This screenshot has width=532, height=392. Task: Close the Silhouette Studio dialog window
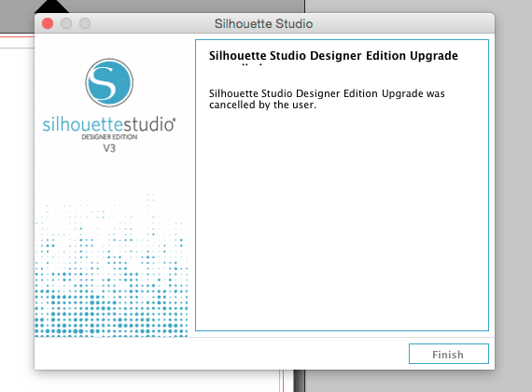(x=48, y=23)
